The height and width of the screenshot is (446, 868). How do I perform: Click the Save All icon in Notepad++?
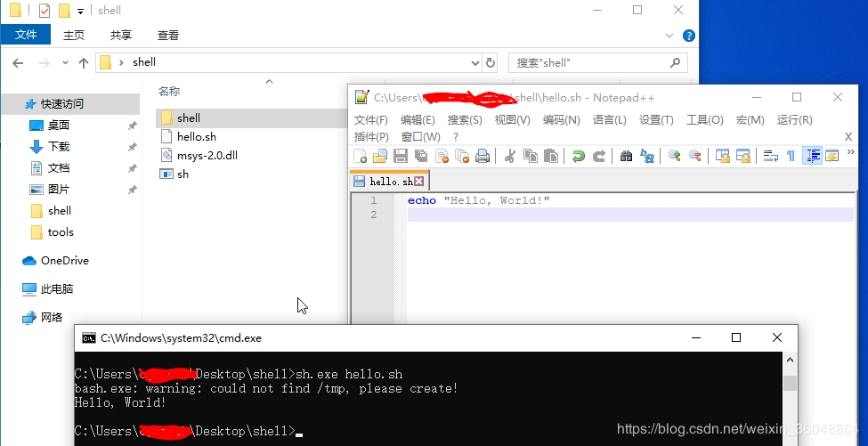click(421, 156)
